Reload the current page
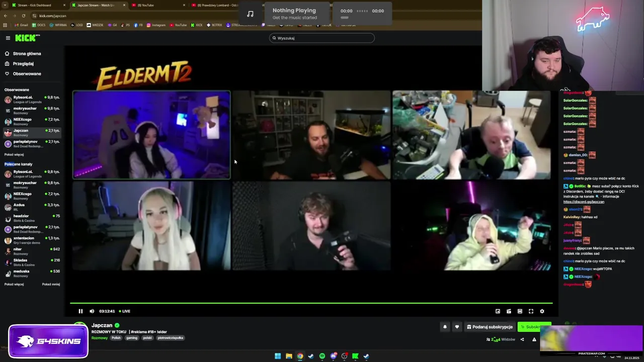The height and width of the screenshot is (362, 644). (23, 16)
